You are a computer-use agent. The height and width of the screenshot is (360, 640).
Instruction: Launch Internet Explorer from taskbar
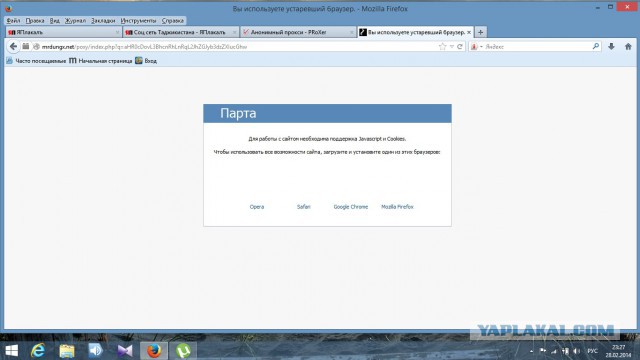click(38, 351)
